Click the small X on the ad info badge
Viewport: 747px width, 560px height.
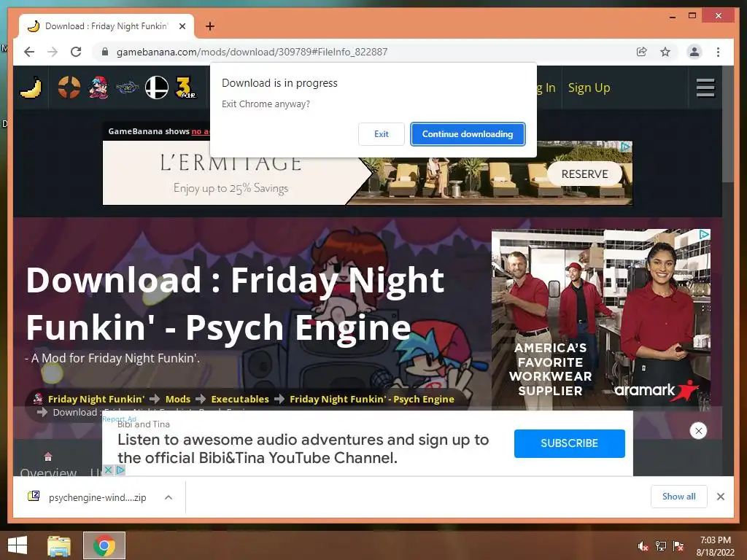(108, 470)
